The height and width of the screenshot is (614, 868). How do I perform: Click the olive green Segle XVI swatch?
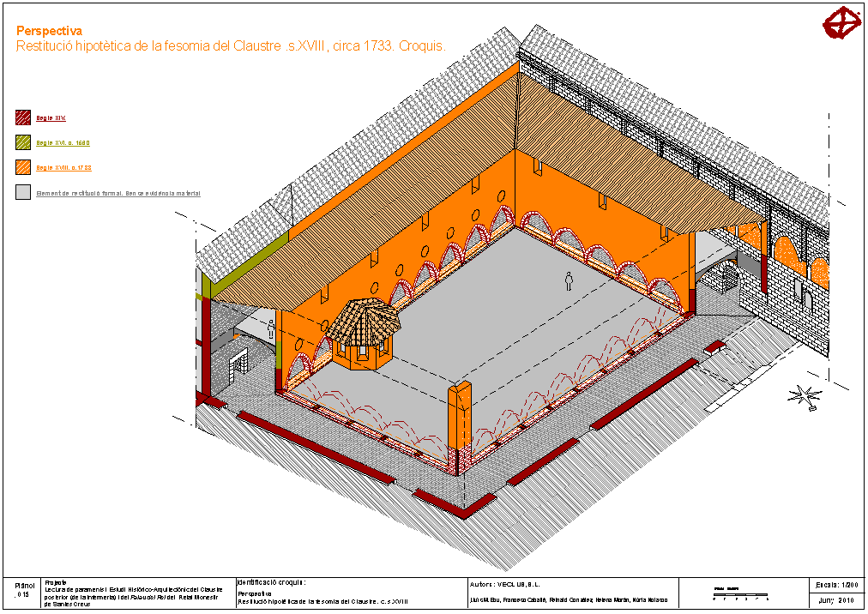pyautogui.click(x=23, y=142)
